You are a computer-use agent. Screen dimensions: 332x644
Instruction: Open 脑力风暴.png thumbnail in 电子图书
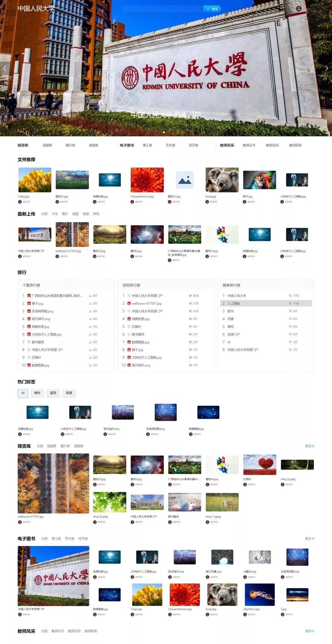[222, 557]
